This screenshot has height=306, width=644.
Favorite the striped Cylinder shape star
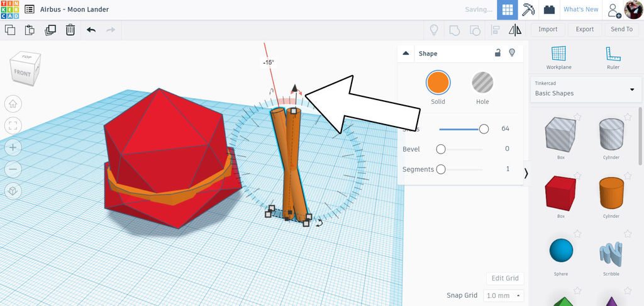(628, 117)
